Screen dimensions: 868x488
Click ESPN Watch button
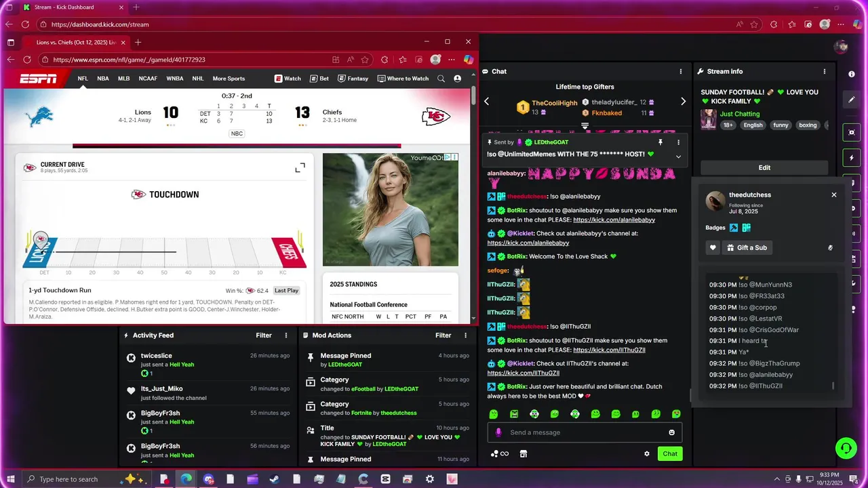(x=288, y=79)
